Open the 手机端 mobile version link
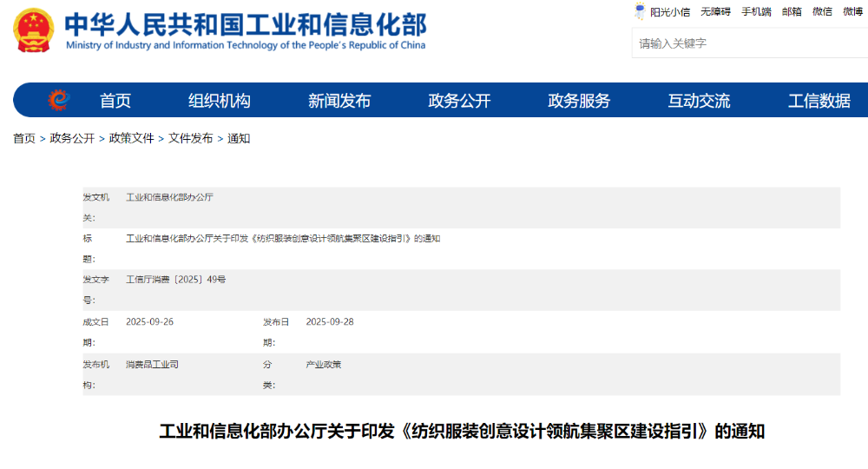The image size is (868, 469). [x=756, y=11]
